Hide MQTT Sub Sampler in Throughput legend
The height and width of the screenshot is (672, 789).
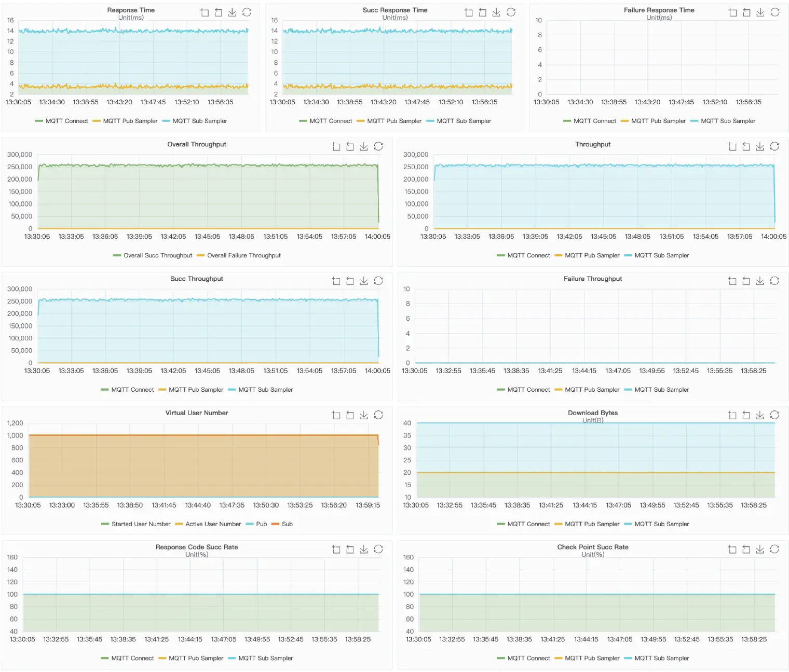[657, 255]
